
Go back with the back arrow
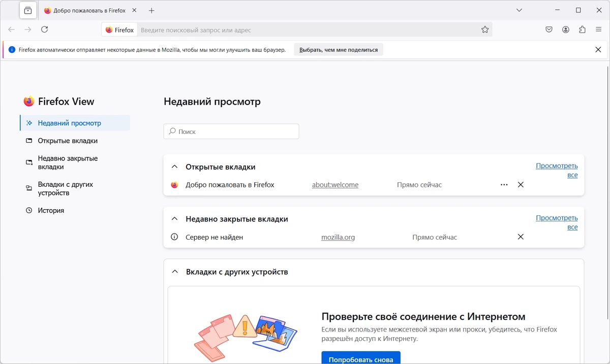(x=11, y=29)
